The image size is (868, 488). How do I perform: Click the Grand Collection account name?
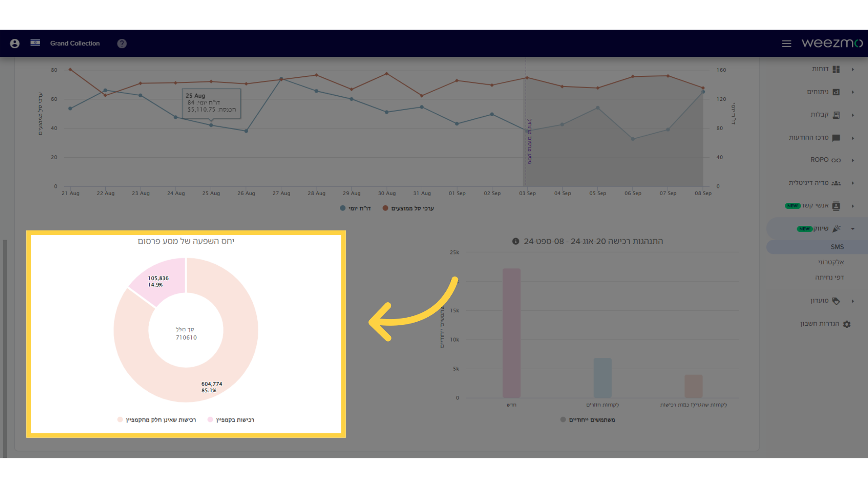pos(75,43)
